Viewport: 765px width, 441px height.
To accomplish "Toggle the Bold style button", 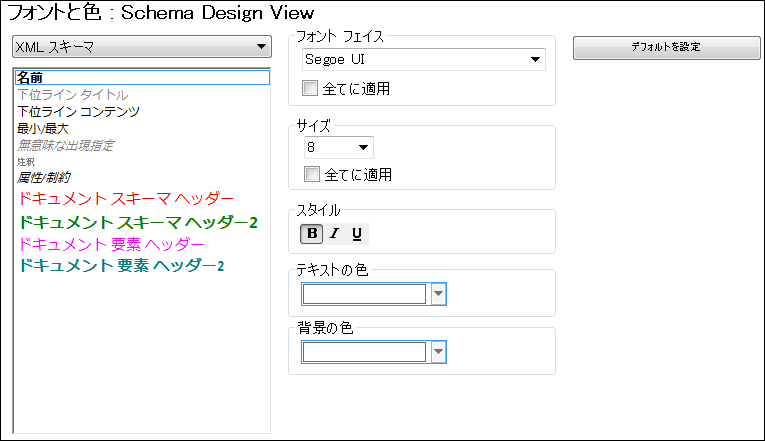I will (x=312, y=234).
